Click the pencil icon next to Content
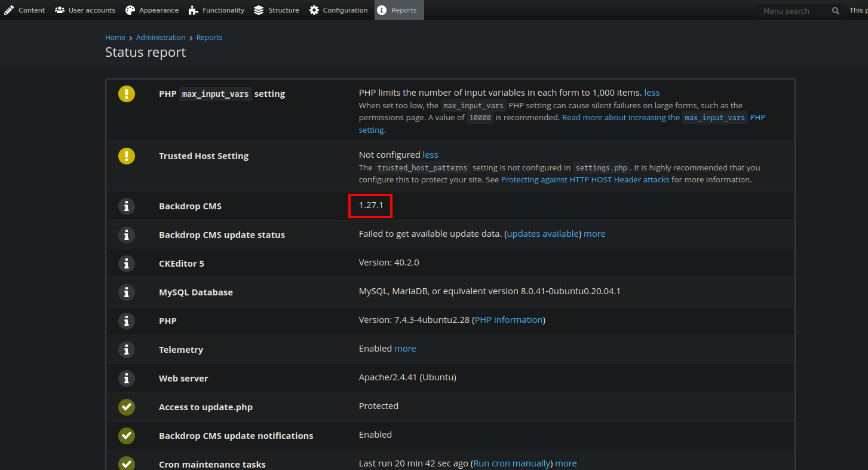The image size is (868, 470). (x=9, y=10)
